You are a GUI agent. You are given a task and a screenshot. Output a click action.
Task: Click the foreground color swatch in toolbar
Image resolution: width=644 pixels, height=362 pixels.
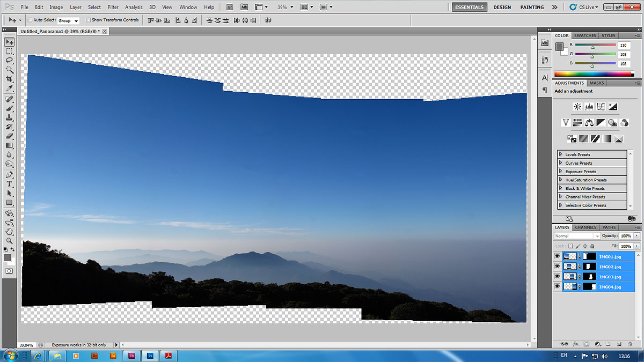(8, 258)
